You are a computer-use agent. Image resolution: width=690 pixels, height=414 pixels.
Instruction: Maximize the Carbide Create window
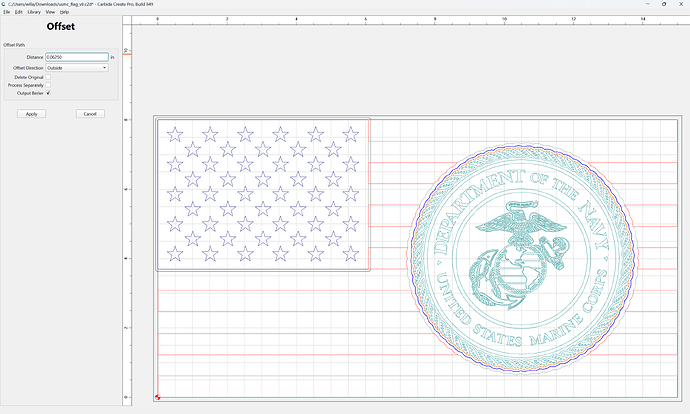click(664, 4)
